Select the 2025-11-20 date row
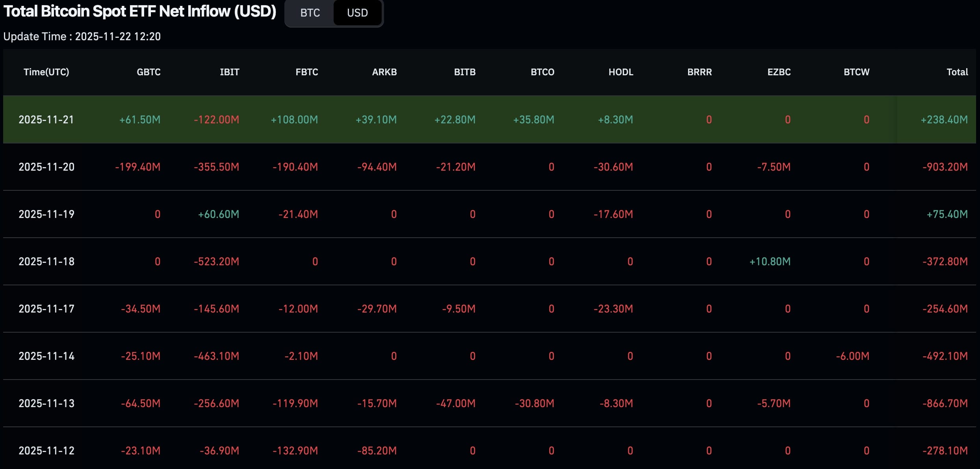980x469 pixels. 490,167
